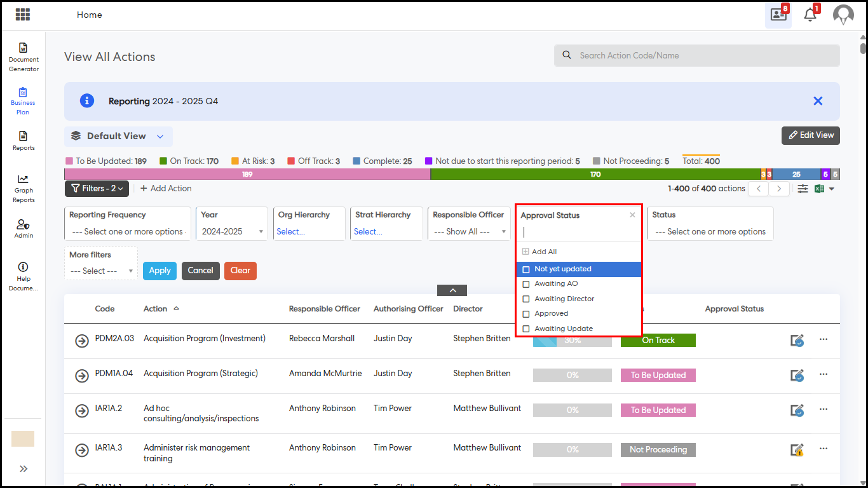Open Graph Reports from sidebar
The width and height of the screenshot is (868, 488).
24,188
